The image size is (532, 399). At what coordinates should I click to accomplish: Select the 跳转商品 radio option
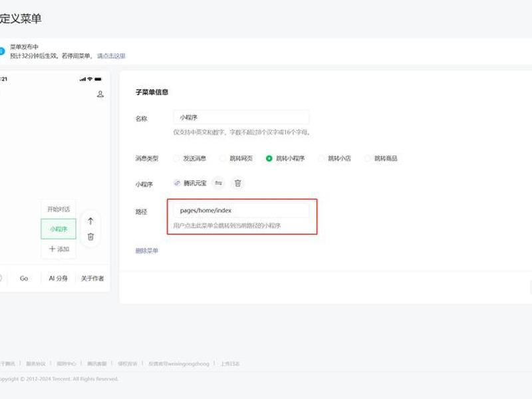[x=368, y=158]
